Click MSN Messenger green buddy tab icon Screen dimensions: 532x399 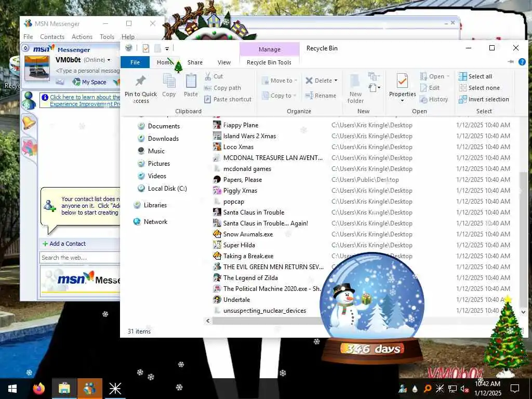tap(29, 100)
